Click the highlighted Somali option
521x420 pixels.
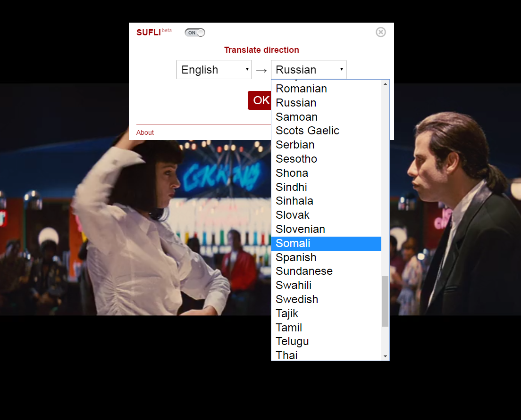326,243
